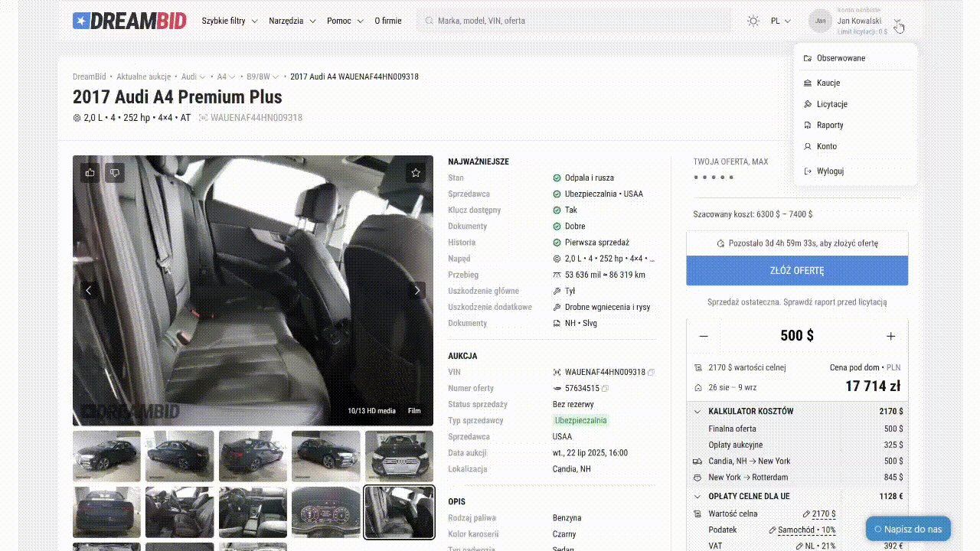The height and width of the screenshot is (551, 980).
Task: Click the 10/13 HD media counter
Action: pyautogui.click(x=371, y=411)
